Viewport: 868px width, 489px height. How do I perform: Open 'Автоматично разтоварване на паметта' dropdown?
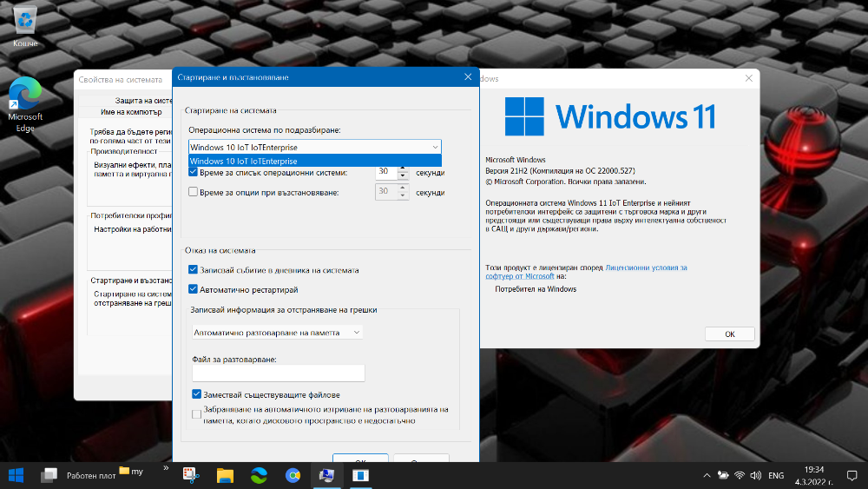point(278,333)
